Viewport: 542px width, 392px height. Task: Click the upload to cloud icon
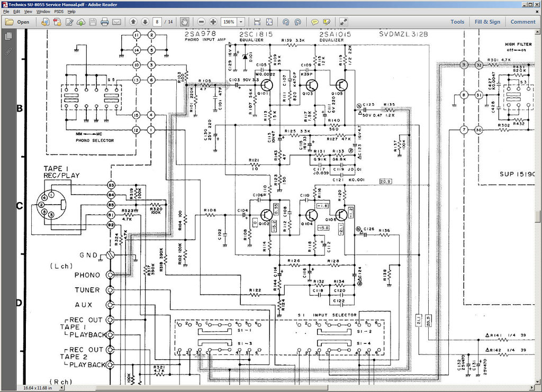(81, 22)
